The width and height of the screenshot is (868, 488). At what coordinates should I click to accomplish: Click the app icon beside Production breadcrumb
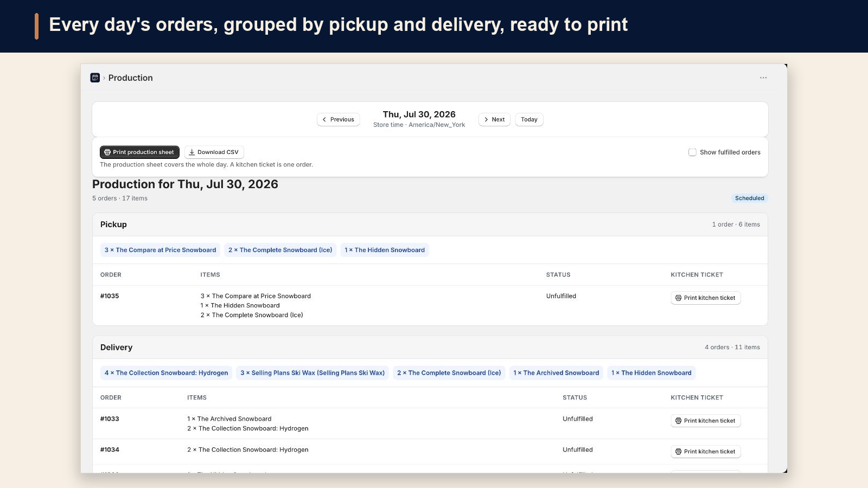(x=95, y=78)
